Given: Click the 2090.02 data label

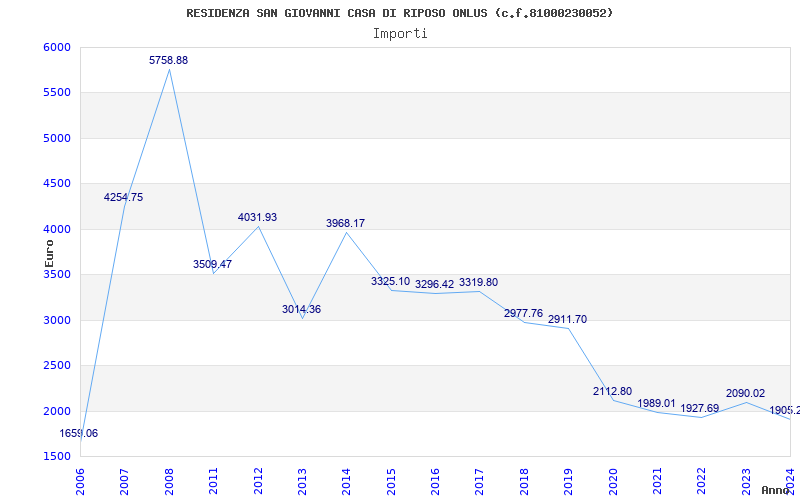Looking at the screenshot, I should 745,393.
